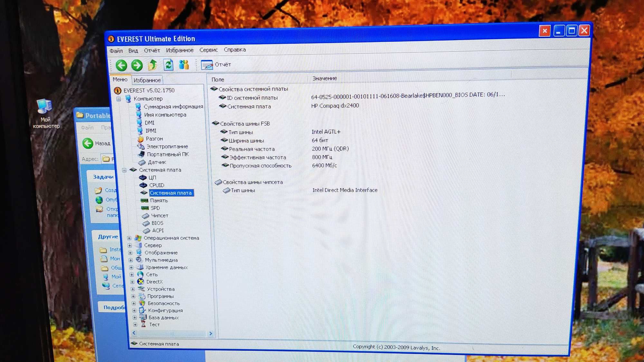Click the tree panel left scroll arrow
The height and width of the screenshot is (362, 644).
point(134,333)
